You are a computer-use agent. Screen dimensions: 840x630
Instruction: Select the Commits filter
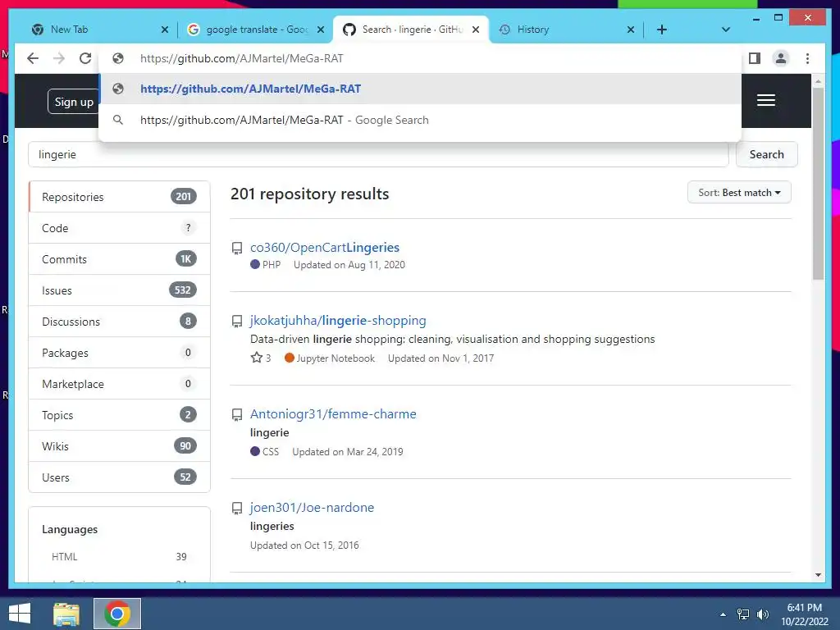pos(119,259)
